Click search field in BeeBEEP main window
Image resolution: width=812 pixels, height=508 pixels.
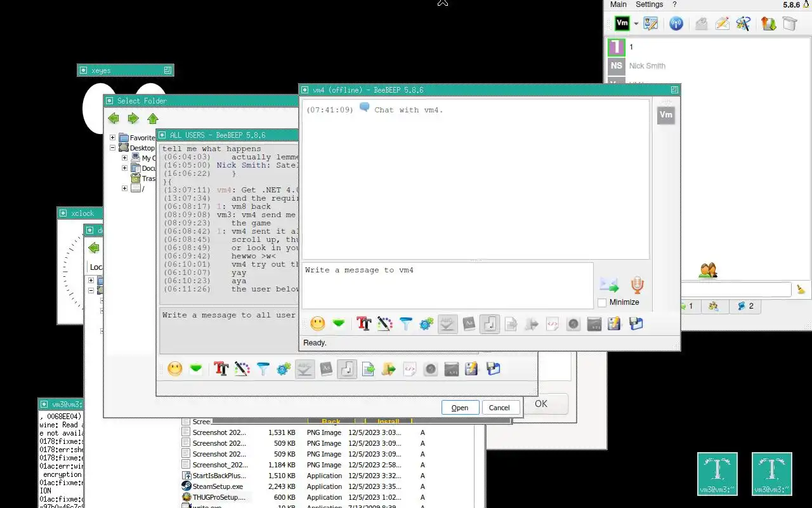coord(736,290)
